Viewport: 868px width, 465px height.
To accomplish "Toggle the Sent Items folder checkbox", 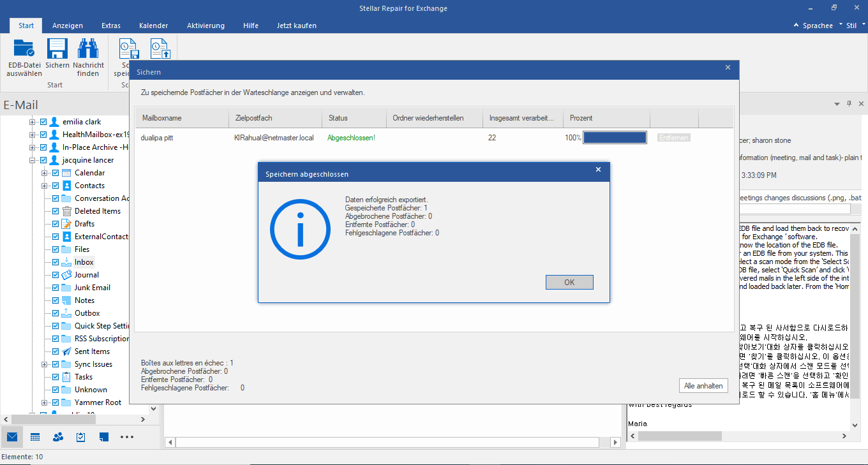I will (x=56, y=351).
